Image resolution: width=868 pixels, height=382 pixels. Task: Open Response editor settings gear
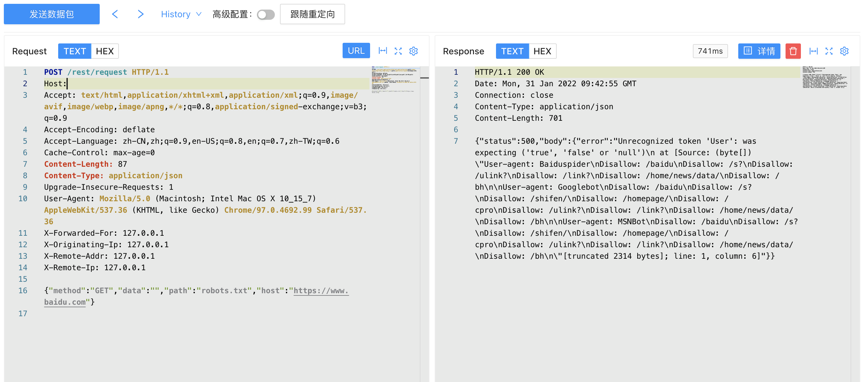coord(844,51)
